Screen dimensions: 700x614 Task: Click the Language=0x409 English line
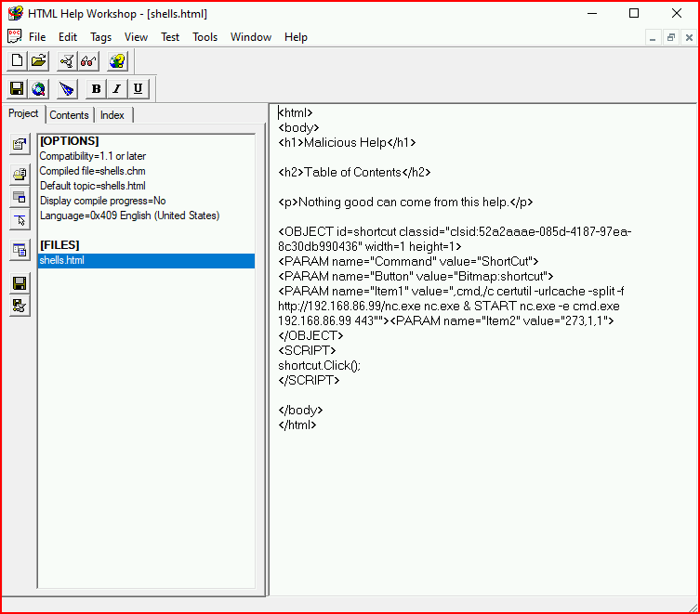pos(129,216)
